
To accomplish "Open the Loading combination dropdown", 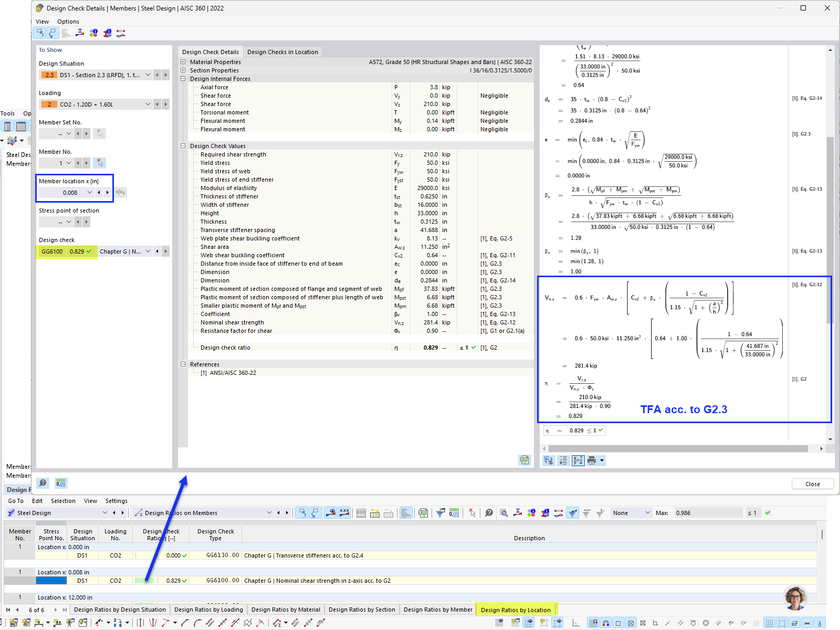I will (148, 104).
